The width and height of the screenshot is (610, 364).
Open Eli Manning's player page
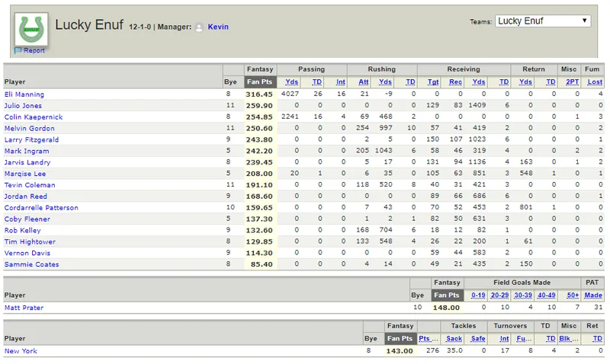(x=24, y=94)
